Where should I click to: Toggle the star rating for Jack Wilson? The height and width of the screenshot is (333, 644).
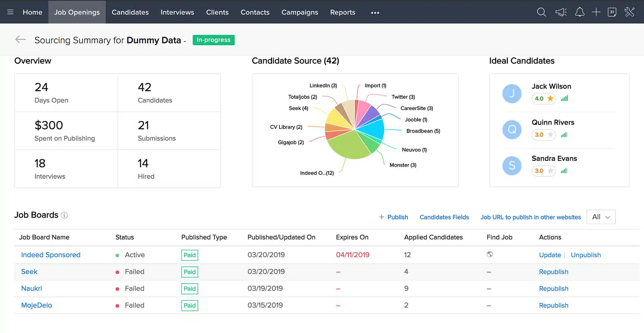click(550, 99)
